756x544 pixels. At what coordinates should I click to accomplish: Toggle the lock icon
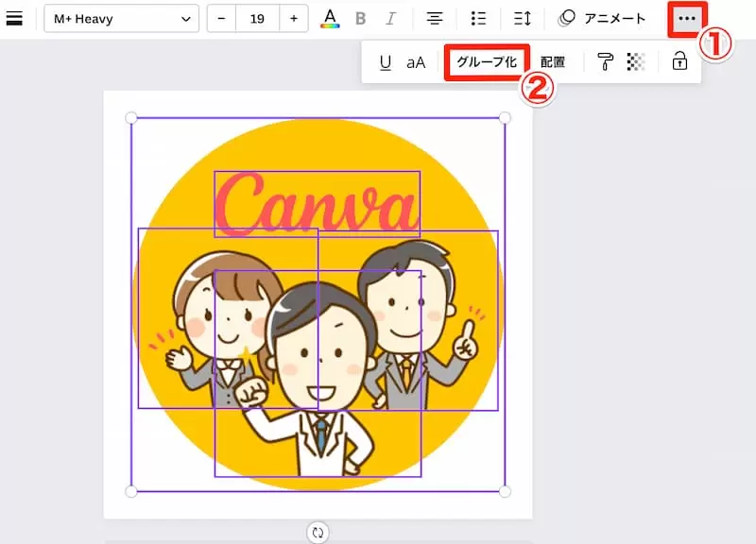679,61
